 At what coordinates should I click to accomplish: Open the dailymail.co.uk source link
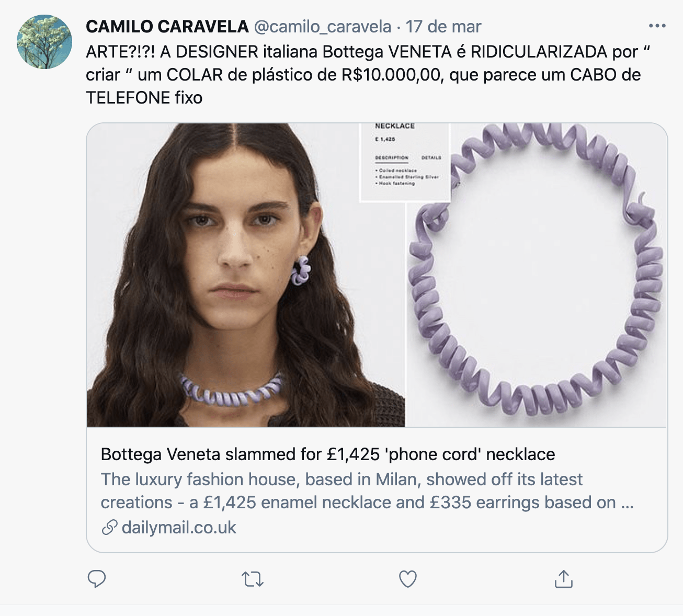(x=179, y=528)
